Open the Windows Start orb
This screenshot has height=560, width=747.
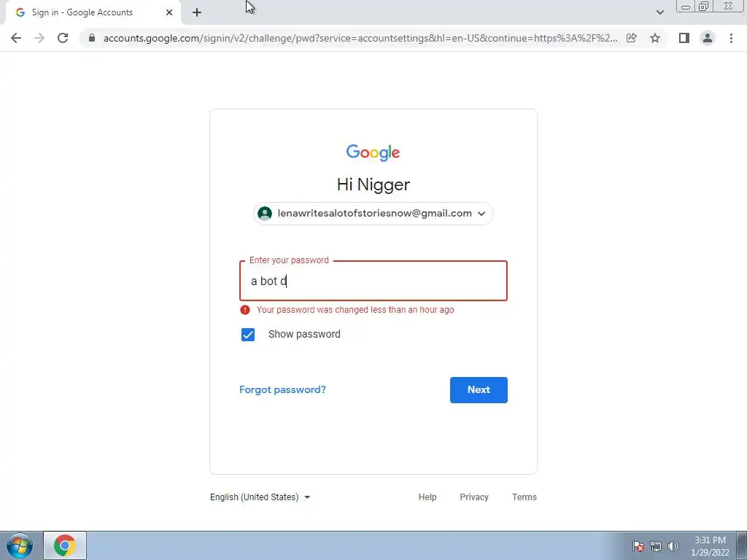[x=20, y=545]
